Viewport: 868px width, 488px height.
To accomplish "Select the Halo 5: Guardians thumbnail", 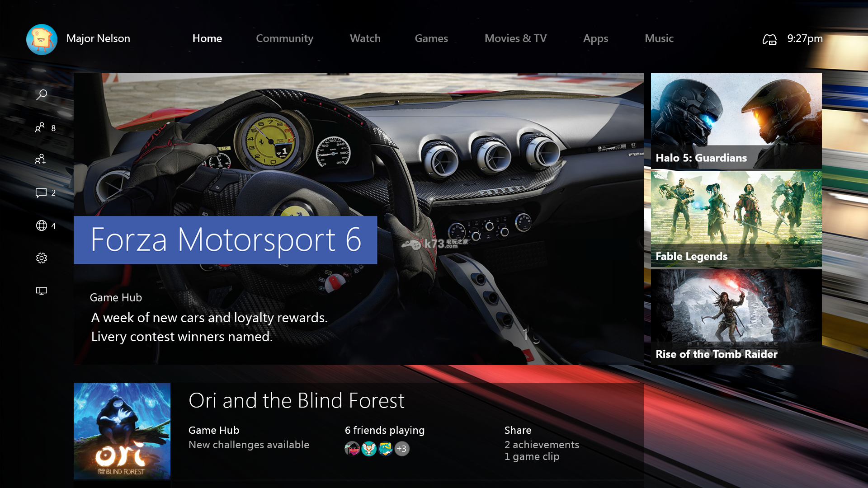I will 736,120.
